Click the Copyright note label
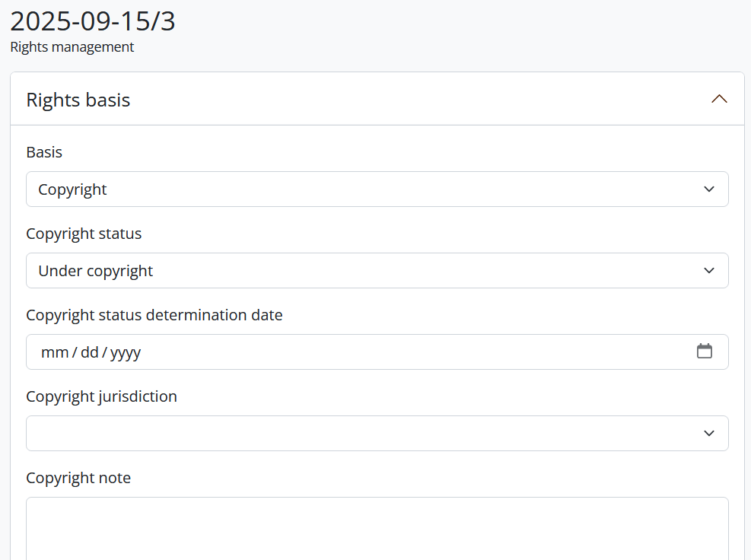Image resolution: width=751 pixels, height=560 pixels. pyautogui.click(x=78, y=478)
